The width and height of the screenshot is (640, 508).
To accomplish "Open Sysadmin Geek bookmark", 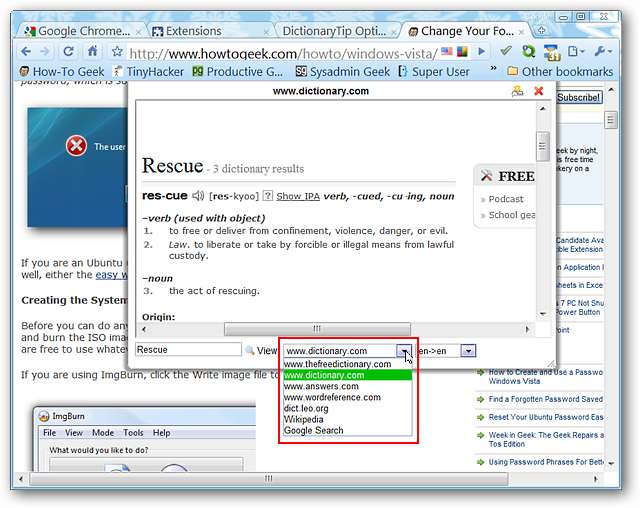I will 342,72.
